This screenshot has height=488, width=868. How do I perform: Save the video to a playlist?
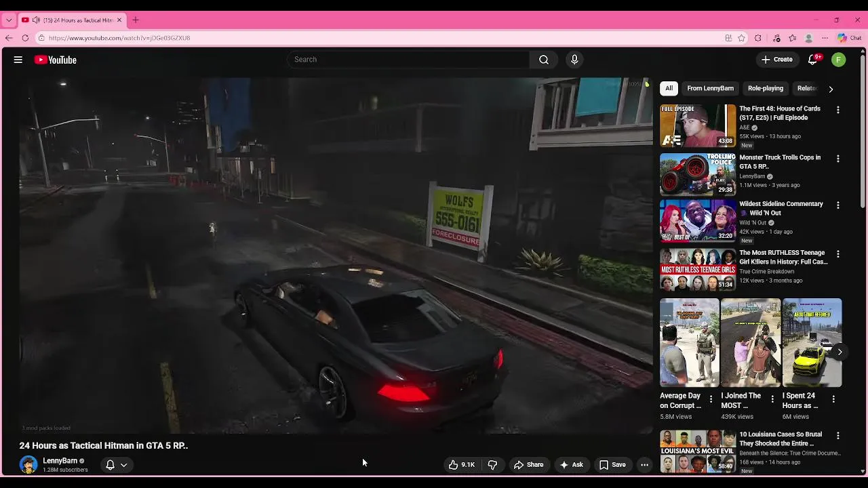612,465
